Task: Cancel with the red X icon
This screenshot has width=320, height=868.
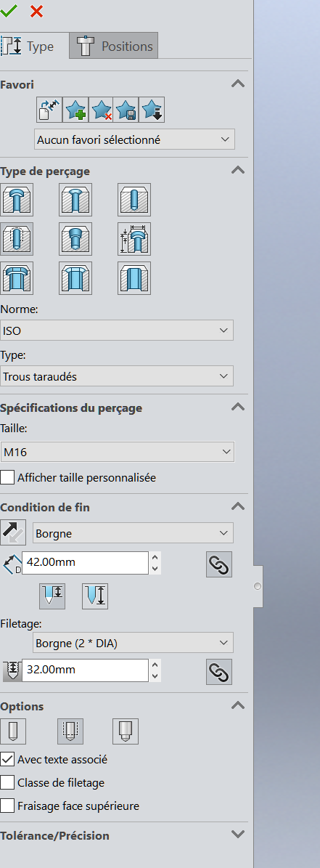Action: [x=36, y=10]
